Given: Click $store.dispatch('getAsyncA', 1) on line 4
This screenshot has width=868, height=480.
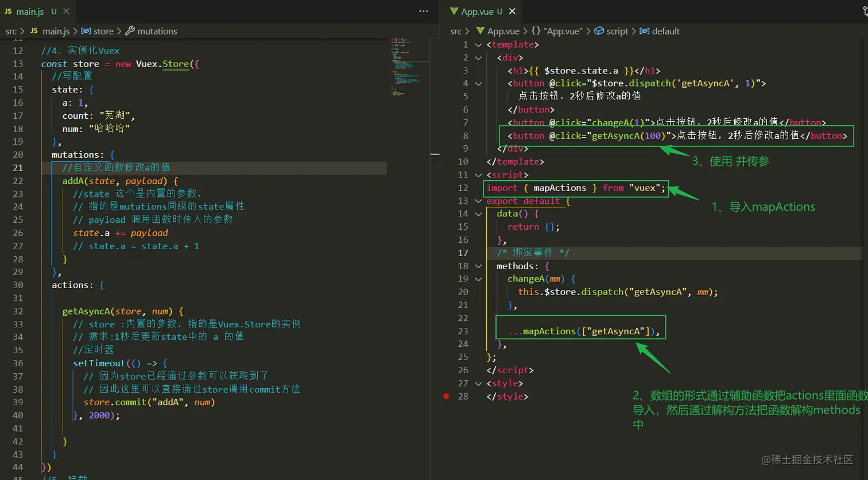Looking at the screenshot, I should pos(673,83).
